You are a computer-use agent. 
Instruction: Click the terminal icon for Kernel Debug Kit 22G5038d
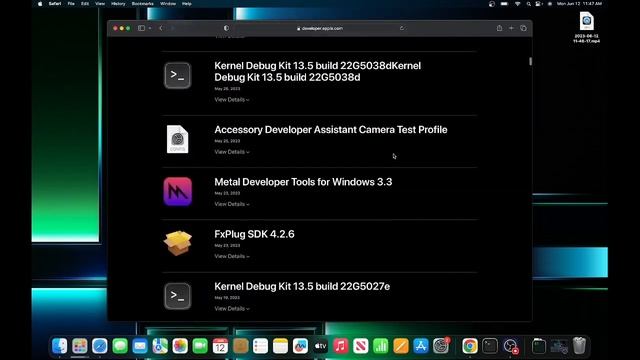pos(178,76)
